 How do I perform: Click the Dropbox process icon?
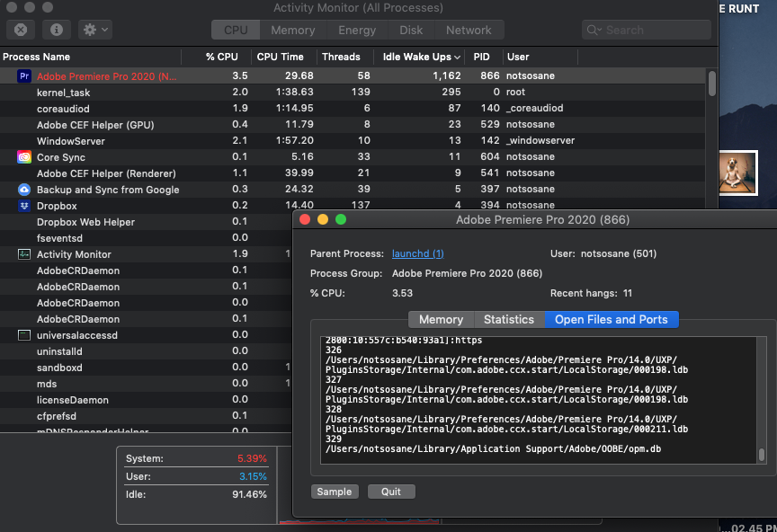[x=24, y=206]
